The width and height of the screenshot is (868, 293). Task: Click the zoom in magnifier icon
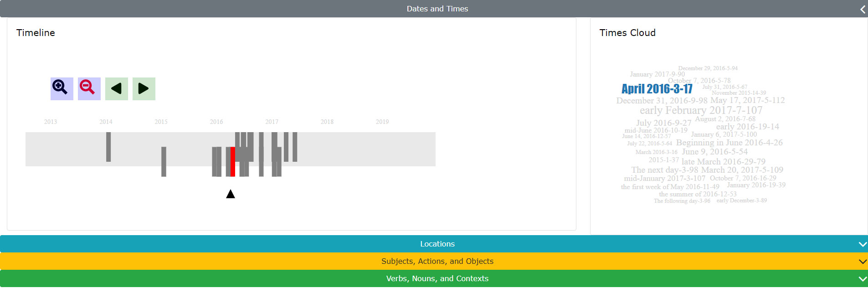tap(62, 88)
